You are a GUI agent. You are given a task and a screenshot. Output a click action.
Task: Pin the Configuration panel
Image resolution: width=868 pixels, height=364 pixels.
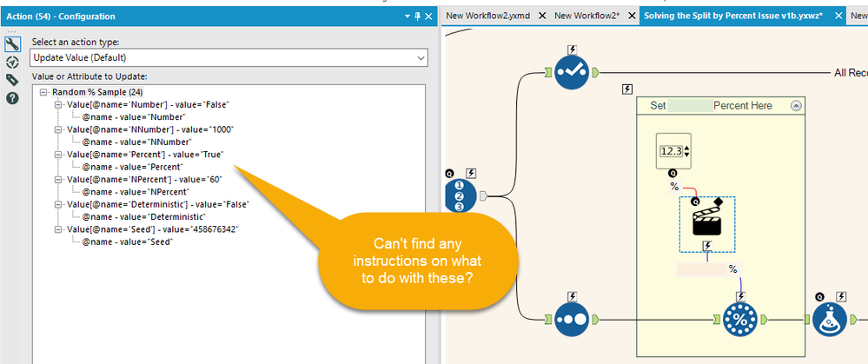pyautogui.click(x=417, y=17)
